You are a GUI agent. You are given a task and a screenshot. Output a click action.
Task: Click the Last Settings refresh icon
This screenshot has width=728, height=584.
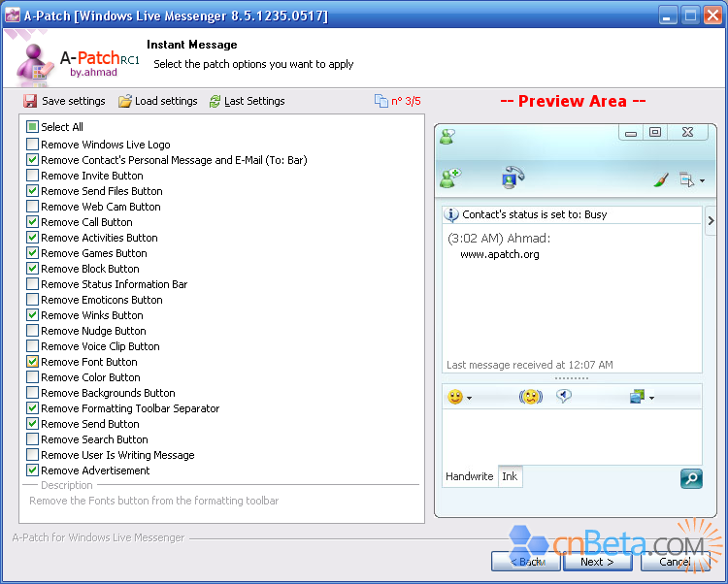coord(215,101)
